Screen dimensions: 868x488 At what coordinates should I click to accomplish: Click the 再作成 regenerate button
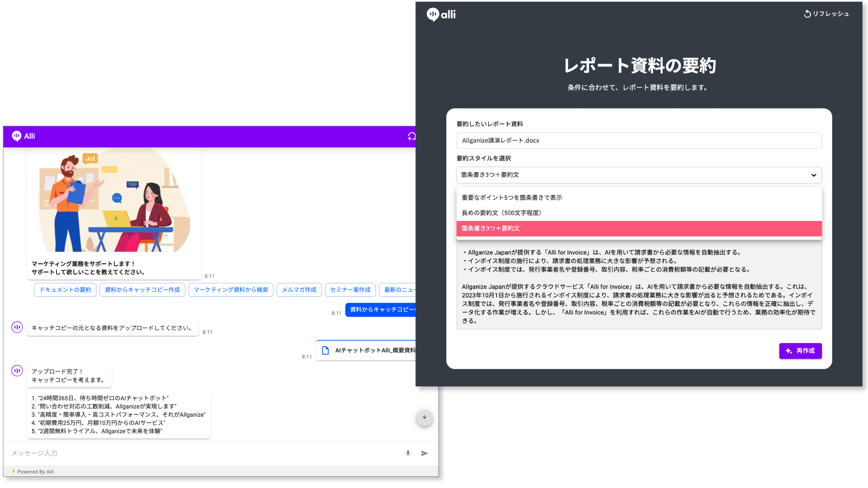[800, 351]
